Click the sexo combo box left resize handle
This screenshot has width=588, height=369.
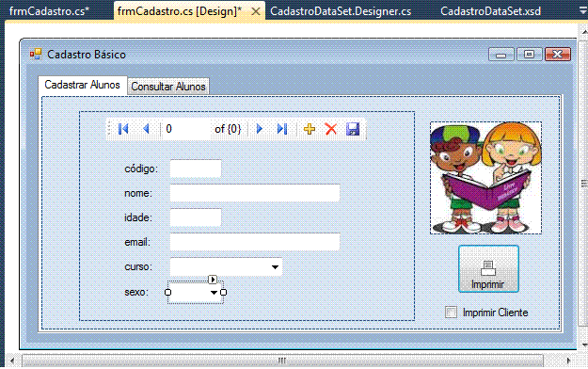tap(168, 292)
